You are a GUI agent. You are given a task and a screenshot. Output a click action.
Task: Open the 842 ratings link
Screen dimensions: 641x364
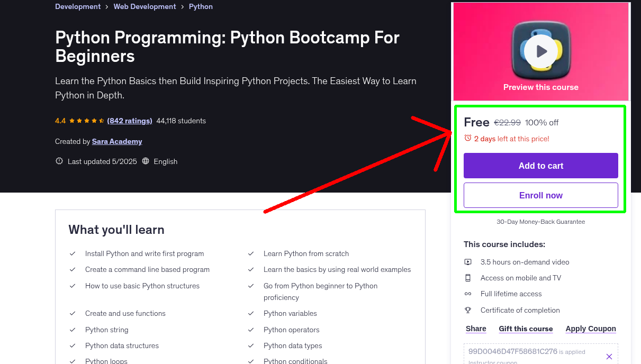click(x=129, y=121)
